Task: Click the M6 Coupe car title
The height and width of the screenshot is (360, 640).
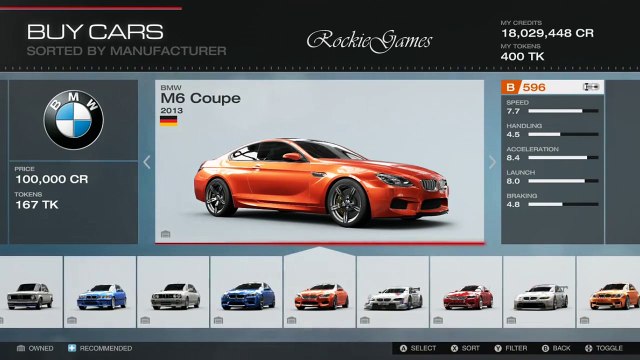Action: click(x=200, y=98)
